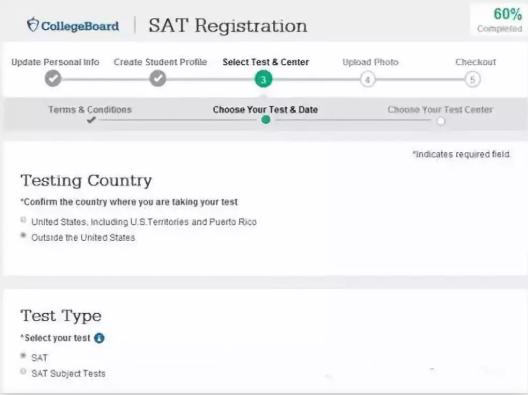
Task: Go to the Select Test & Center step
Action: coord(266,62)
